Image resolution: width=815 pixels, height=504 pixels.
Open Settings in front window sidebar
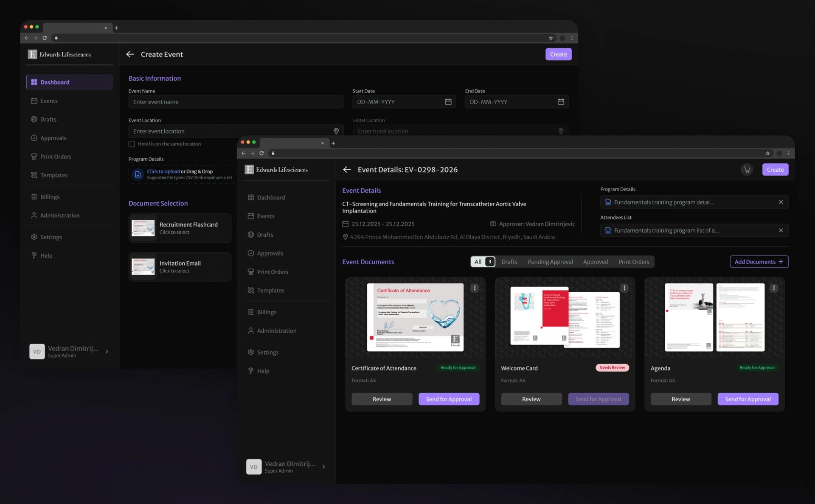287,353
